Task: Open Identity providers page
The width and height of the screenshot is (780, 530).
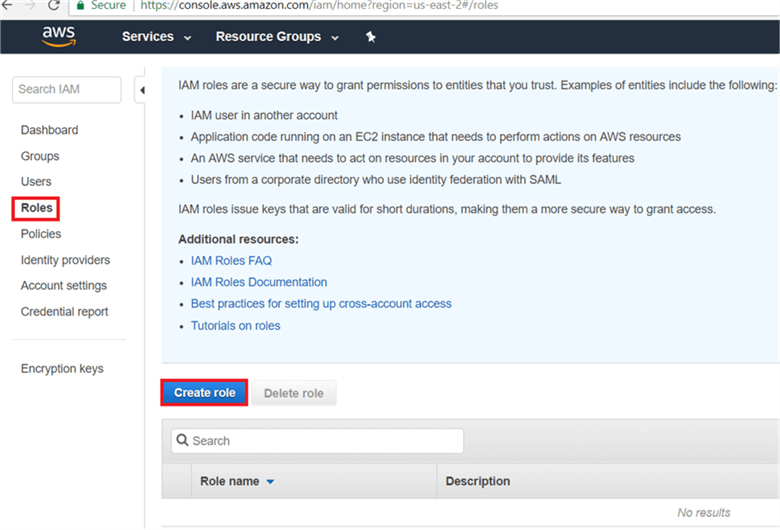Action: pos(65,260)
